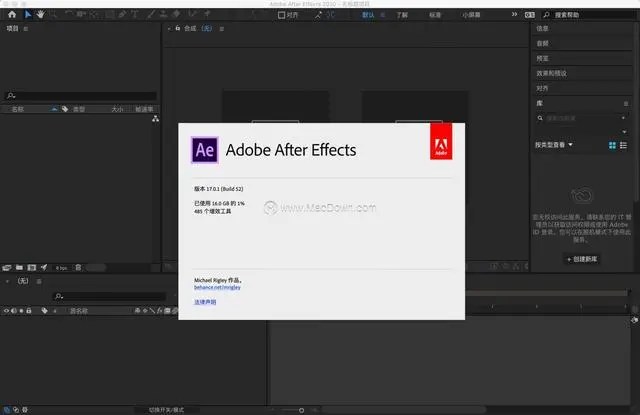
Task: Open Project search options magnifier dropdown
Action: click(x=11, y=96)
